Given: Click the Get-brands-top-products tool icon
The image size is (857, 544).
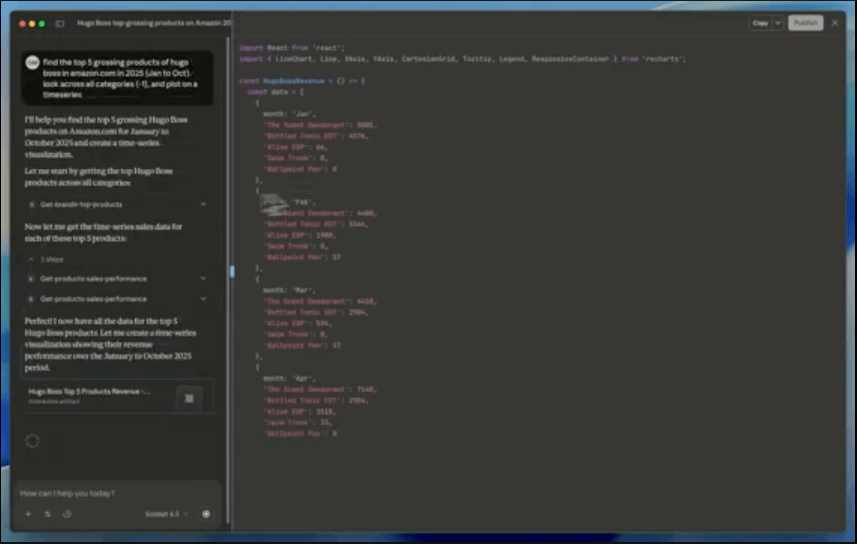Looking at the screenshot, I should point(31,204).
